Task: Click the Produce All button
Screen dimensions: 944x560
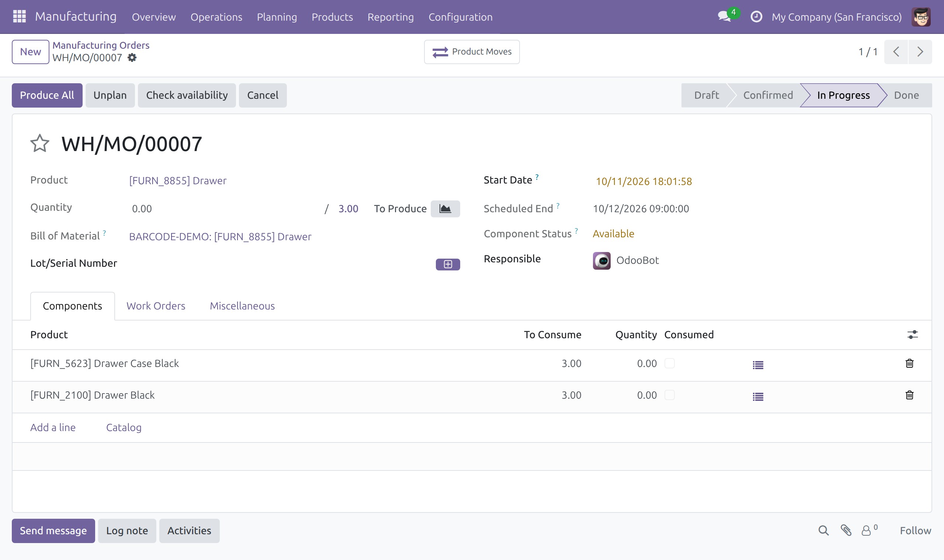Action: click(47, 95)
